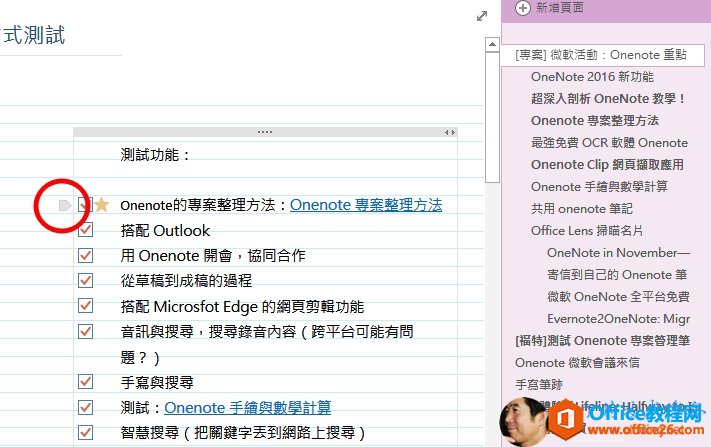Toggle the checkbox for 測試：Onenote 手繪與數學計算
Viewport: 711px width, 447px height.
[x=85, y=408]
